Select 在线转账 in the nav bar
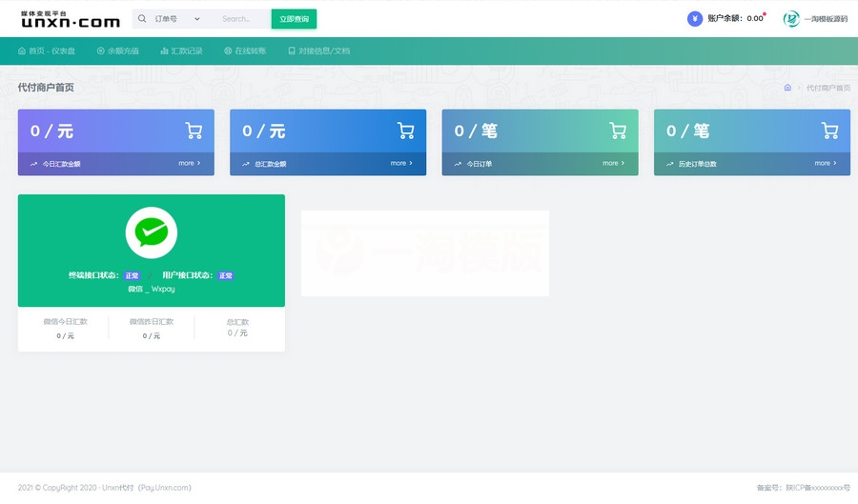This screenshot has width=858, height=504. [x=245, y=51]
